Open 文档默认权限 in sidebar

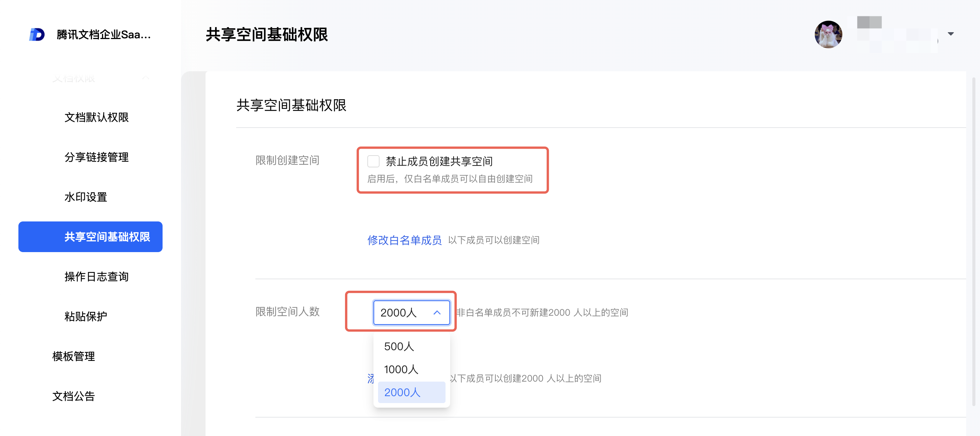coord(97,117)
